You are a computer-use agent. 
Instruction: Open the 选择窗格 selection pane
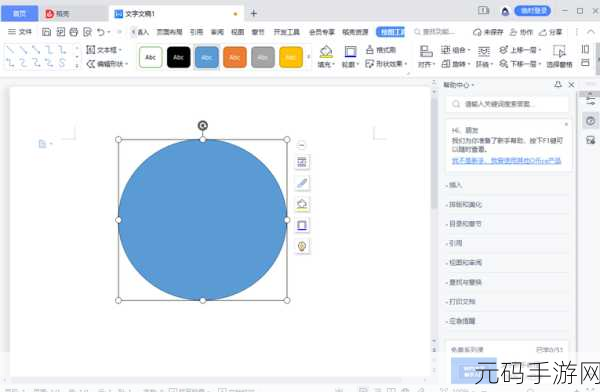tap(559, 57)
